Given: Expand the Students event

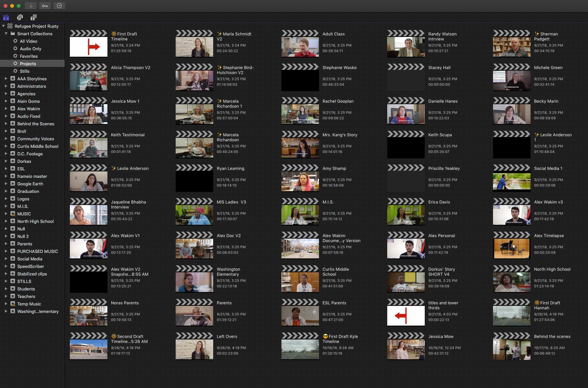Looking at the screenshot, I should (x=6, y=289).
